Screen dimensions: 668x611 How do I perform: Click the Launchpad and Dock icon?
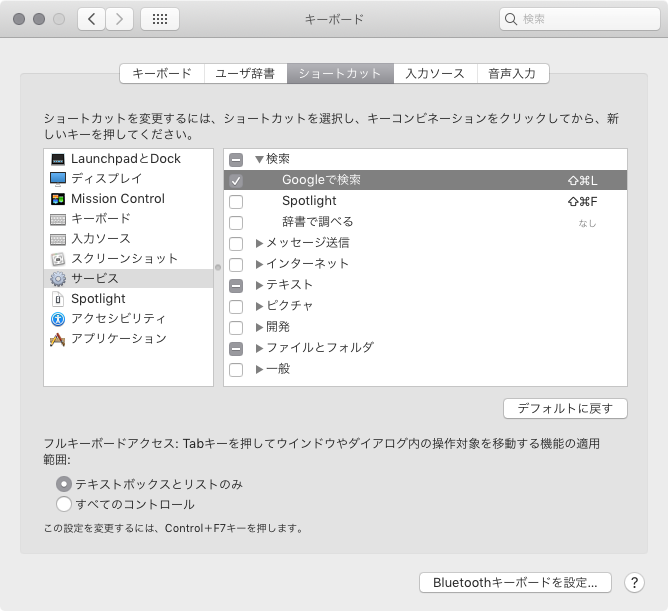click(x=58, y=159)
